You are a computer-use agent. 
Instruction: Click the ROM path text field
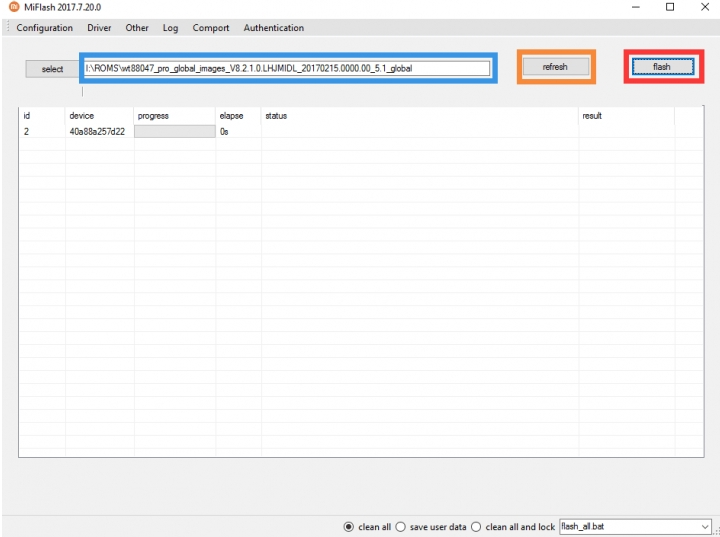tap(287, 68)
